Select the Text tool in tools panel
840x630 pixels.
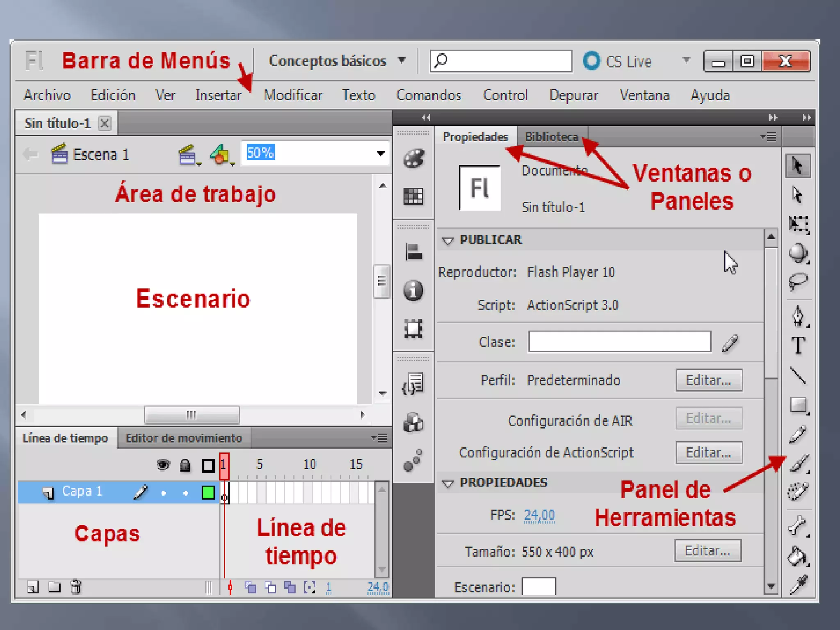pos(798,345)
